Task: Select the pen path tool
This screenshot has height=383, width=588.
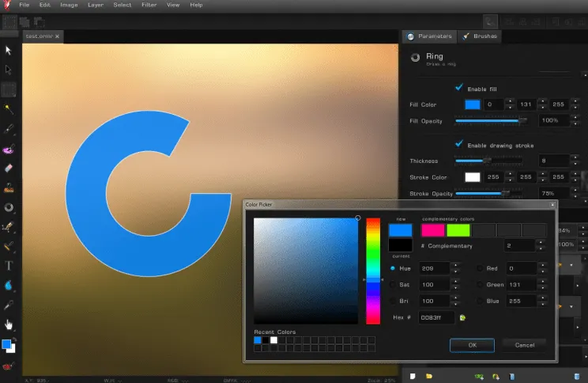Action: [x=8, y=226]
